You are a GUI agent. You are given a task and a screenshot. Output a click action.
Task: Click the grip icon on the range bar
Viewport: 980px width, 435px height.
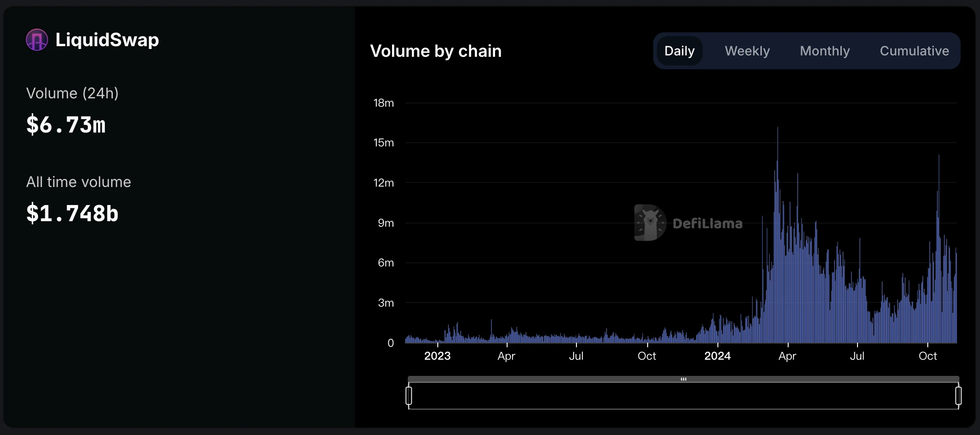point(683,379)
